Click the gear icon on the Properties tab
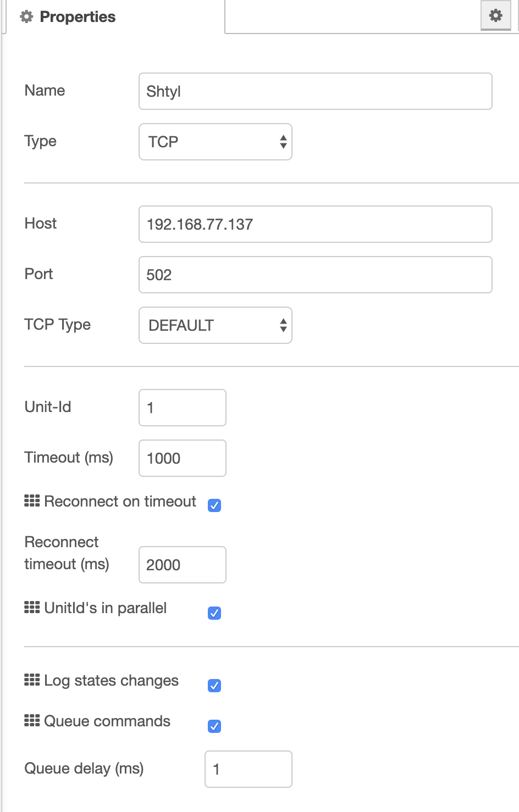 pyautogui.click(x=26, y=16)
